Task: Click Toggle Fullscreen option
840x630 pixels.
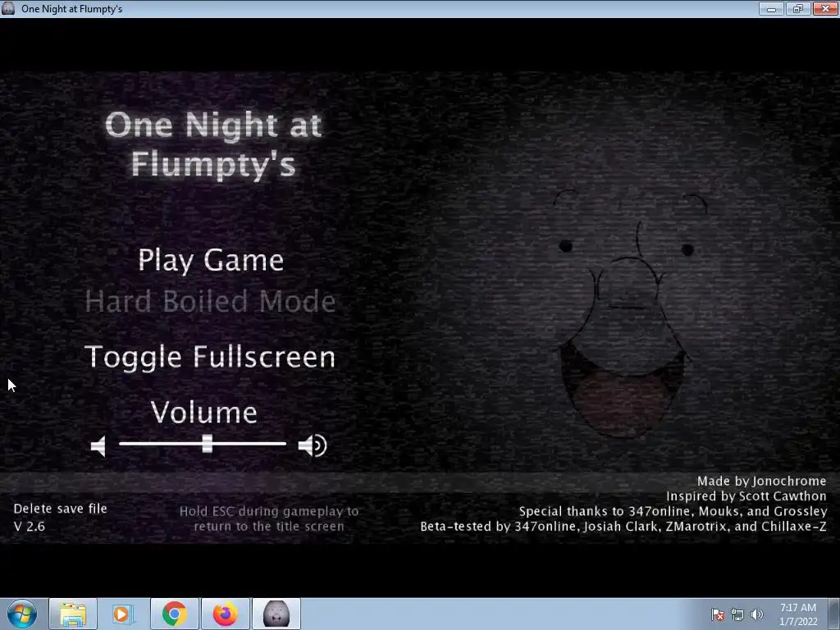Action: pyautogui.click(x=210, y=358)
